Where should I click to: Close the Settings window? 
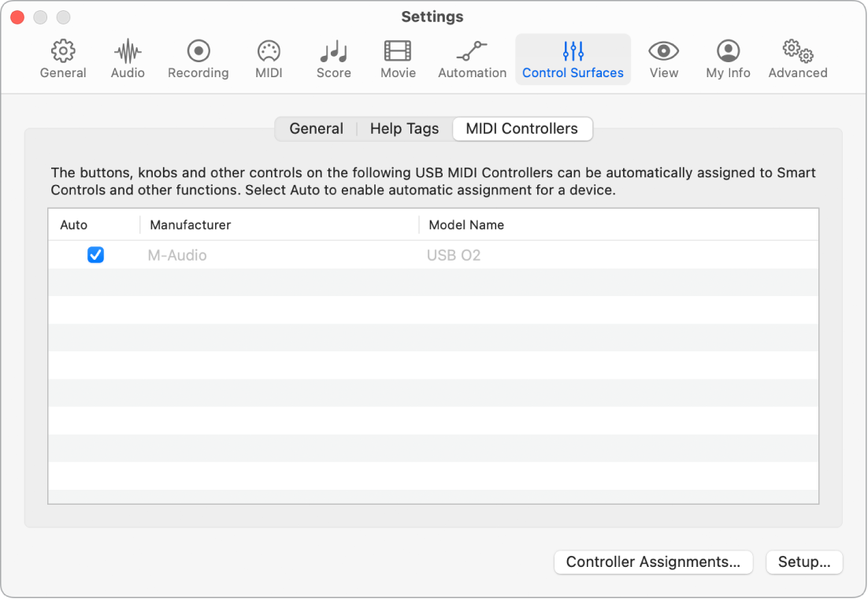coord(17,17)
